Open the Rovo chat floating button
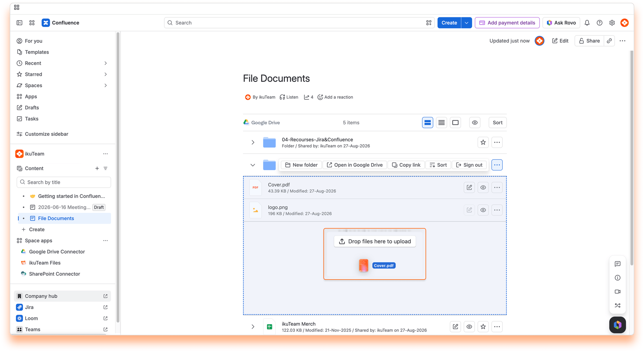The height and width of the screenshot is (352, 644). point(618,325)
